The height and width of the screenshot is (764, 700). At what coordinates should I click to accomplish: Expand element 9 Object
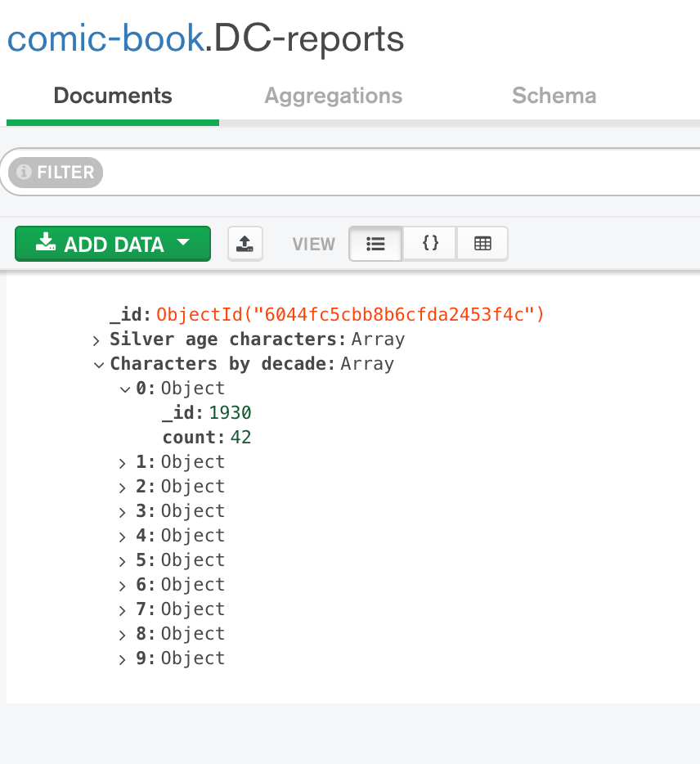123,659
